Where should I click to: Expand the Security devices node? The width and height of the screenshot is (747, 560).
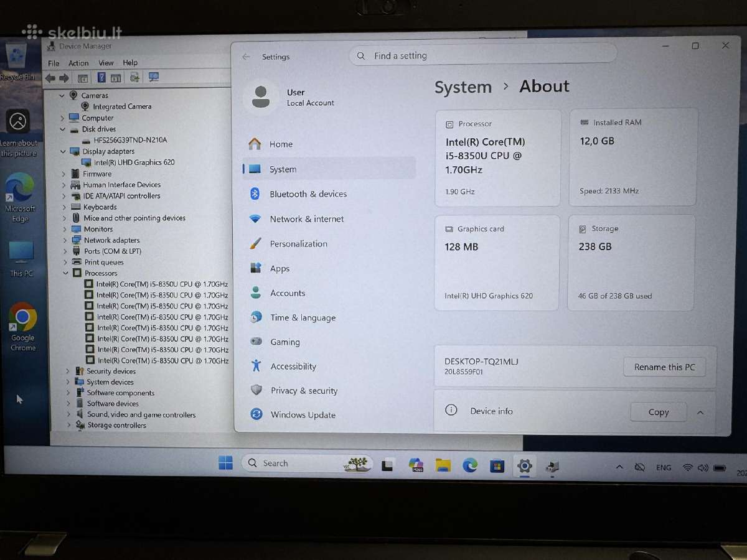coord(67,371)
